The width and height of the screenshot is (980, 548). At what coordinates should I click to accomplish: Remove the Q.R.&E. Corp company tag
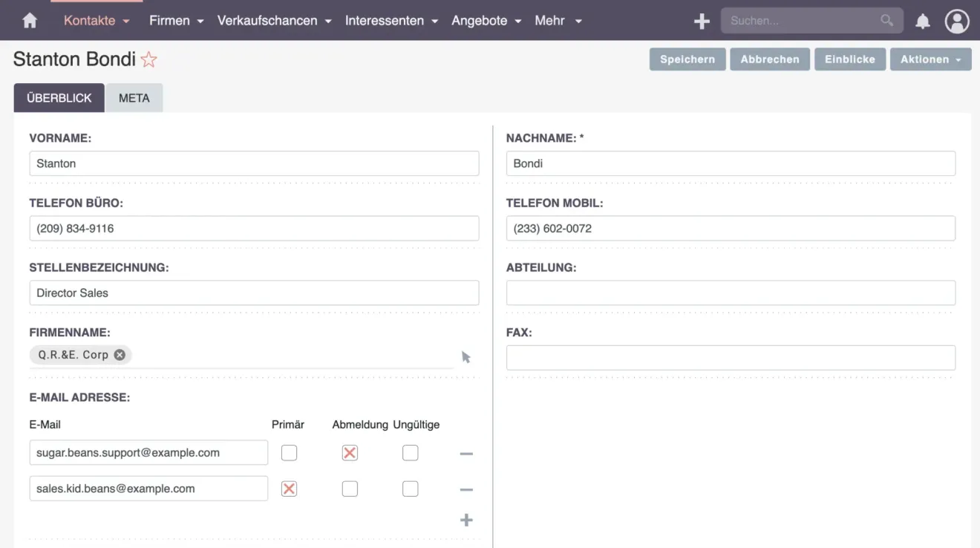pos(119,354)
